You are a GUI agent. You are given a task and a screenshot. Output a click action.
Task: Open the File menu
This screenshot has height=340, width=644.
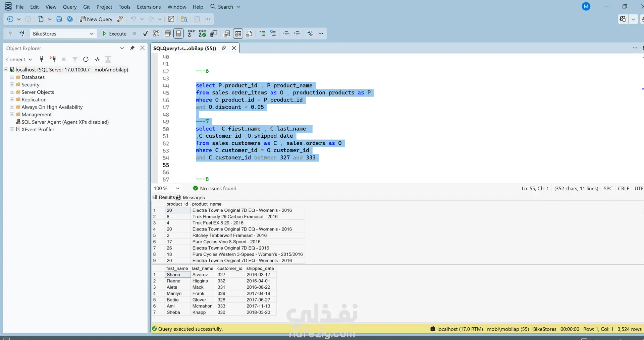point(20,7)
